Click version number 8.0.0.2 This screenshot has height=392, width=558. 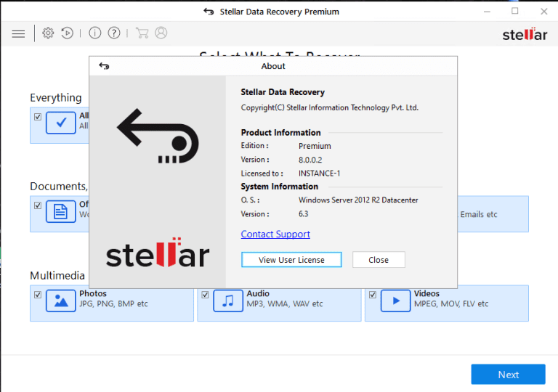(310, 160)
